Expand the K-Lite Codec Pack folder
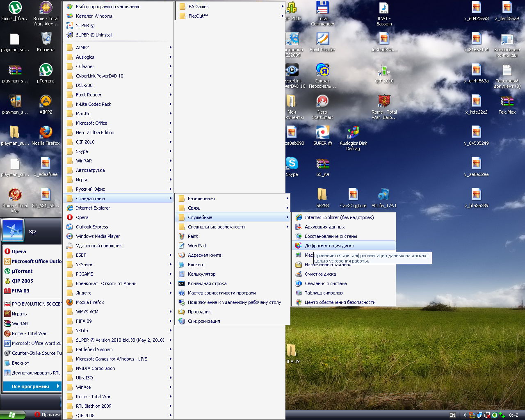525x420 pixels. [x=119, y=104]
